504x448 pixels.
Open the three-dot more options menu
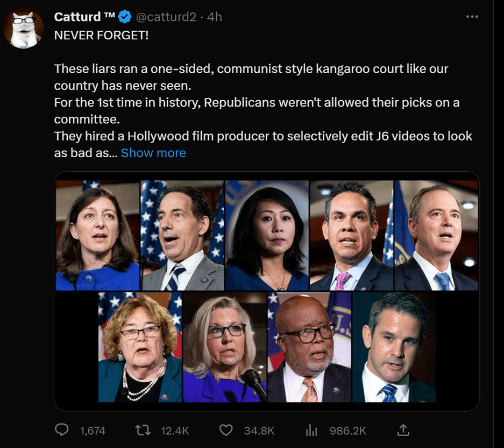coord(472,17)
